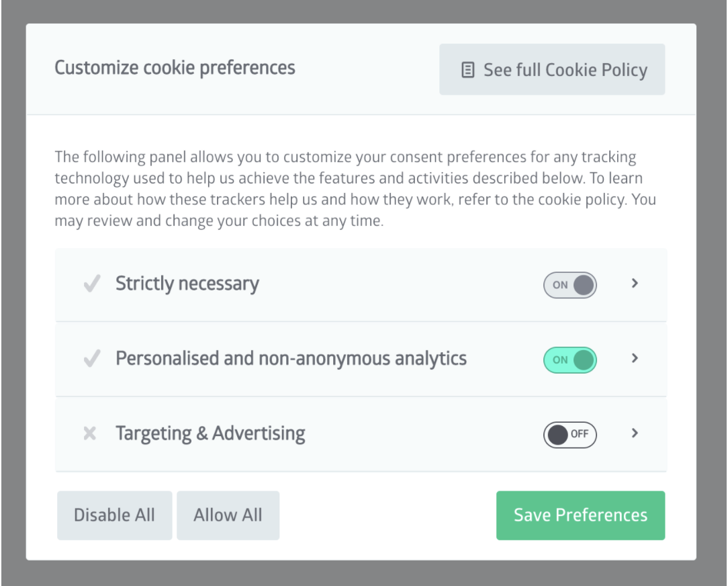Viewport: 728px width, 586px height.
Task: Click the Allow All button
Action: pos(228,515)
